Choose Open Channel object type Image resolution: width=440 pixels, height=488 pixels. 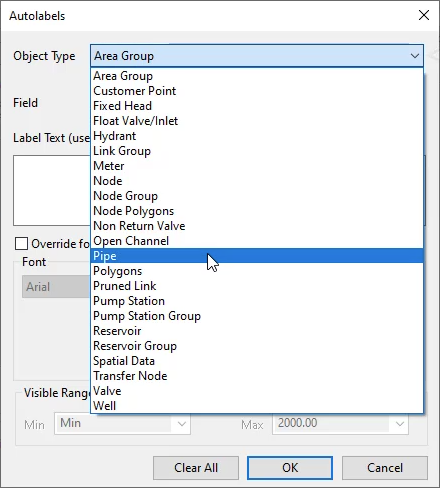point(257,241)
